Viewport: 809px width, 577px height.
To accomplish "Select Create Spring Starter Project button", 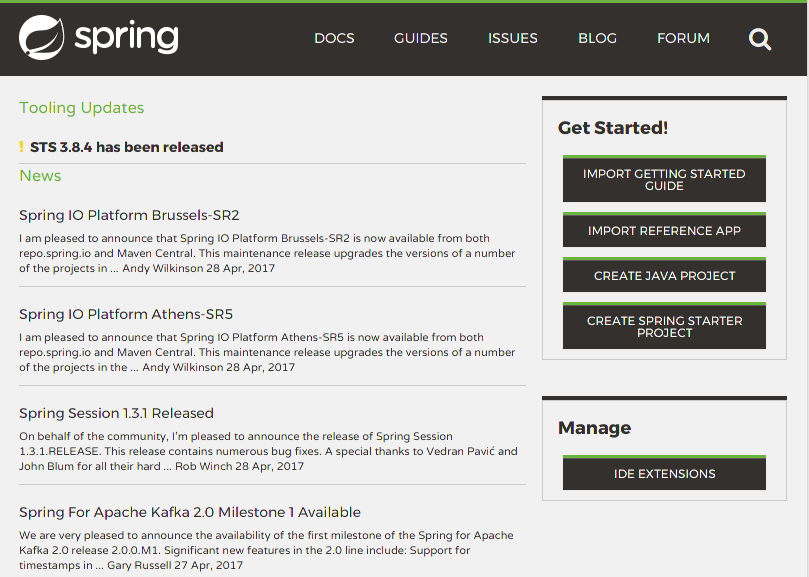I will pos(664,327).
